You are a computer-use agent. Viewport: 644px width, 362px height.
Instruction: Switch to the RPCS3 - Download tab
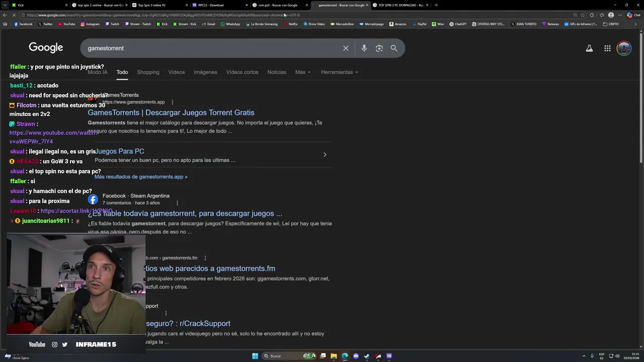click(x=219, y=5)
